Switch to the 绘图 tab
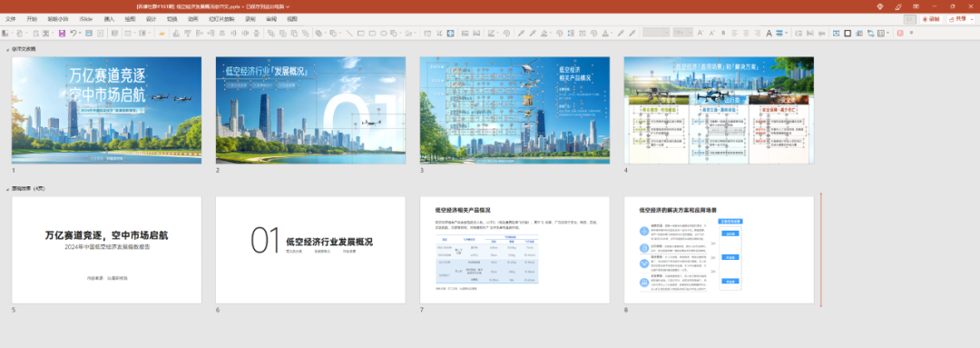 130,19
